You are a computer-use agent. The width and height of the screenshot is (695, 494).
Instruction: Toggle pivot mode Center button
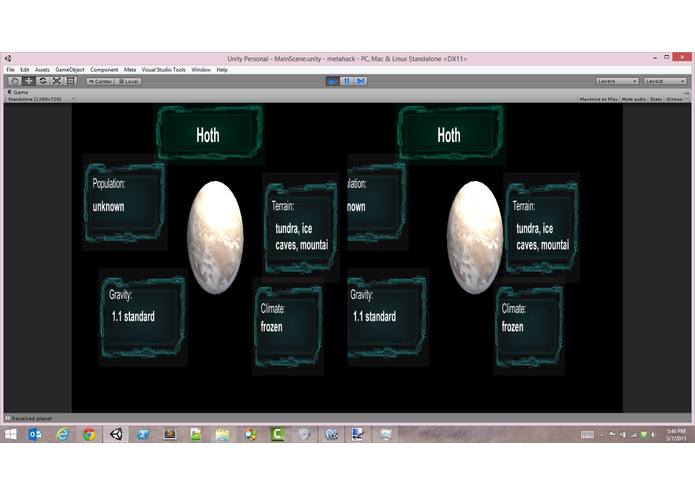point(101,82)
